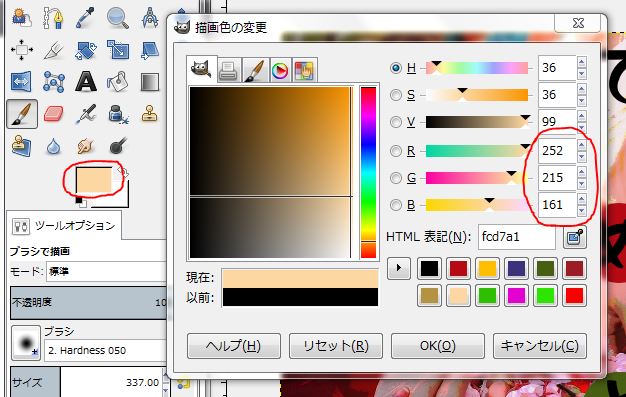Reset to default black and white colors

[x=81, y=202]
